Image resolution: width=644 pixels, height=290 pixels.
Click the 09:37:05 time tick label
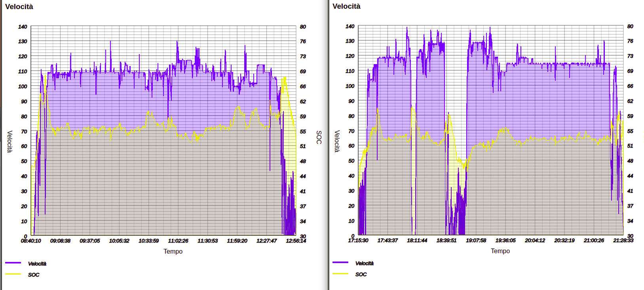[90, 241]
